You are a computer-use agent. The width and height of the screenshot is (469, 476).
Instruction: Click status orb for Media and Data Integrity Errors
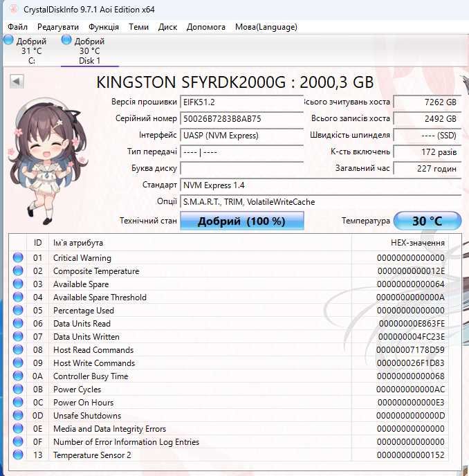point(18,428)
